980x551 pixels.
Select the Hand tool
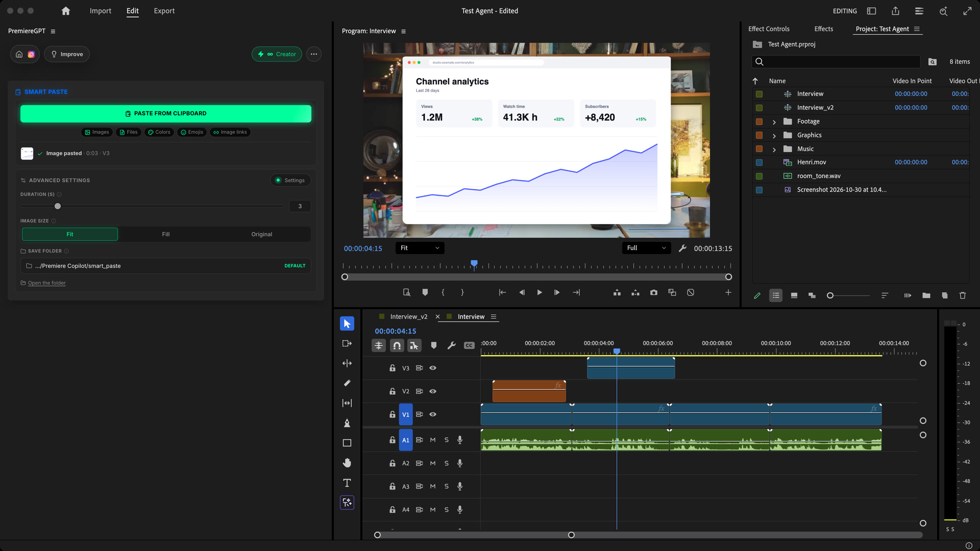(x=347, y=463)
